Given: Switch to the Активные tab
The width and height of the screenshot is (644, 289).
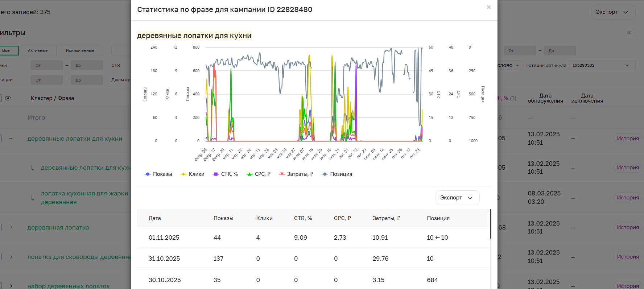Looking at the screenshot, I should click(38, 50).
